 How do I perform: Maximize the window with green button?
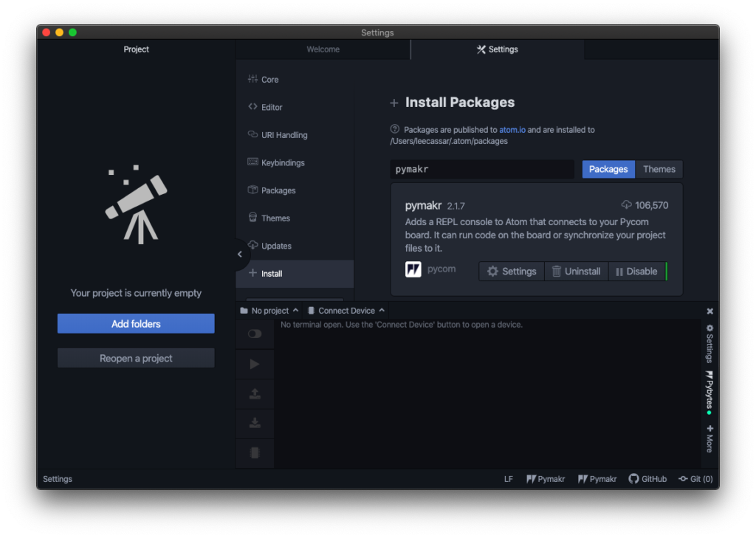(73, 32)
